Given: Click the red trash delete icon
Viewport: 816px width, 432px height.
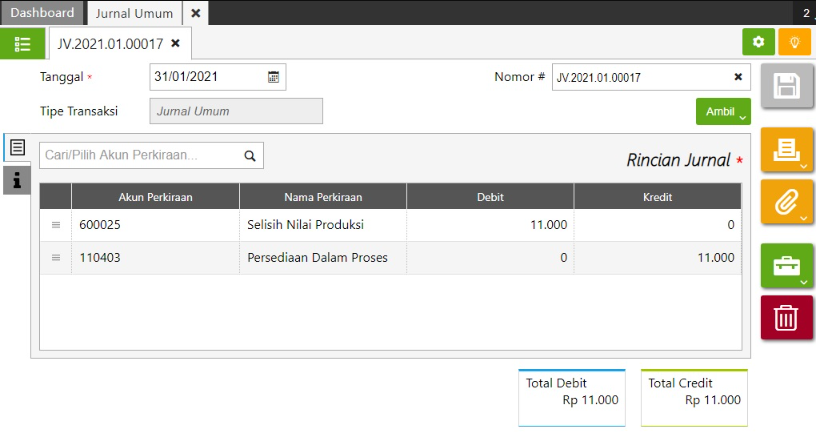Looking at the screenshot, I should pyautogui.click(x=786, y=318).
